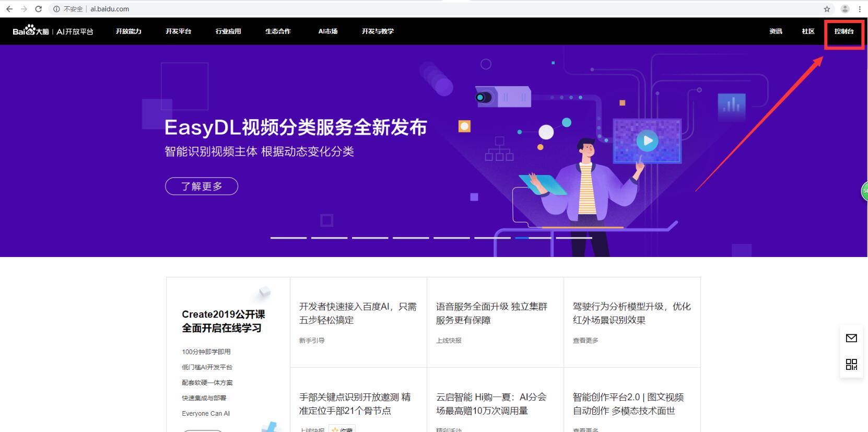This screenshot has height=432, width=868.
Task: Go to the 控制台 console
Action: coord(844,31)
